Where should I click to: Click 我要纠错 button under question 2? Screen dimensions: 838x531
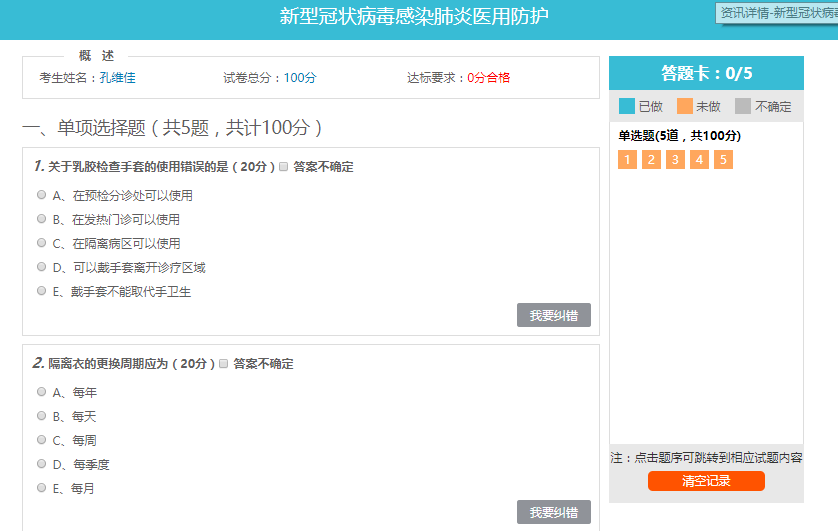553,512
